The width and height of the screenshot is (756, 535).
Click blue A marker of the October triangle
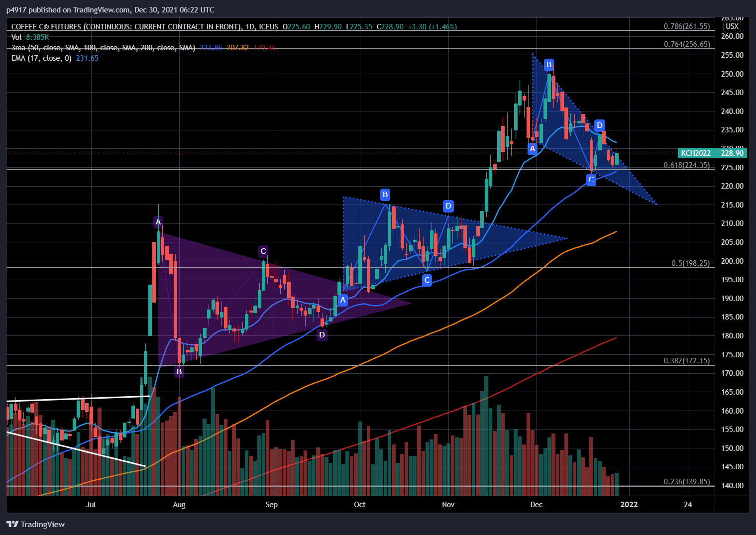click(x=342, y=300)
